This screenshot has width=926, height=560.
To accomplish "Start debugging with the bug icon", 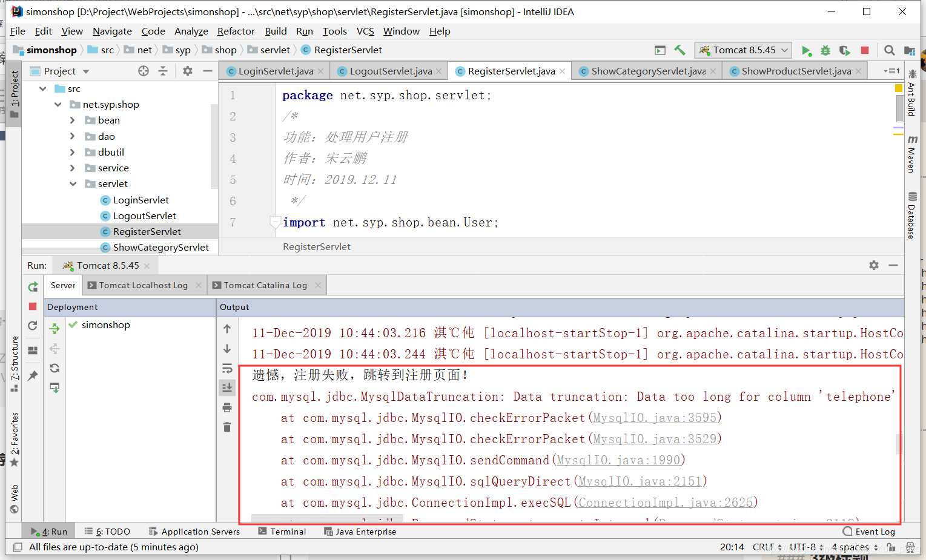I will 825,50.
